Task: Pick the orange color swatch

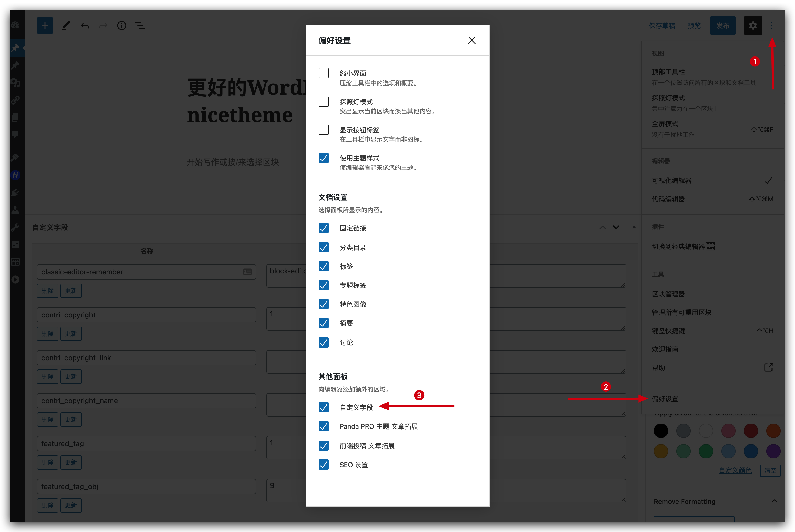Action: click(773, 431)
